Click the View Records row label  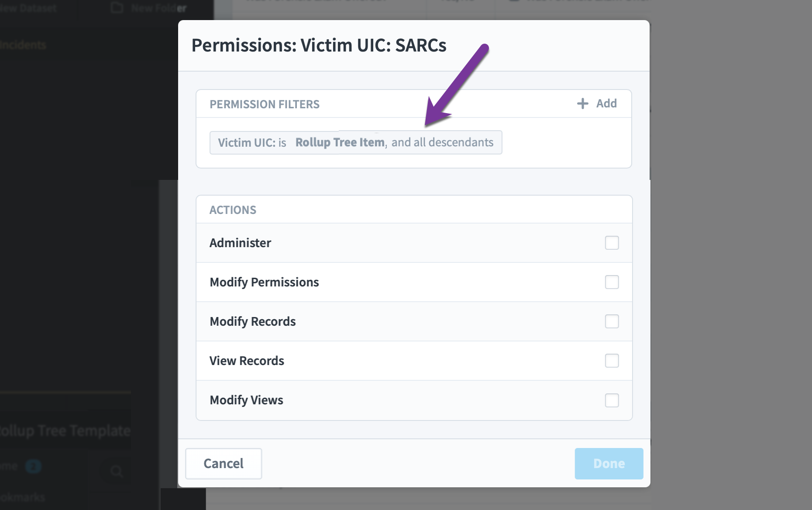[x=247, y=361]
